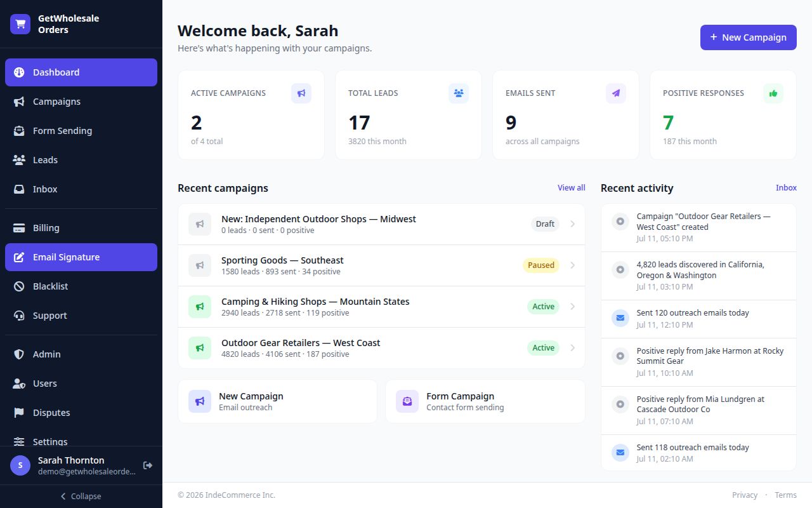Collapse the sidebar
812x508 pixels.
click(81, 497)
